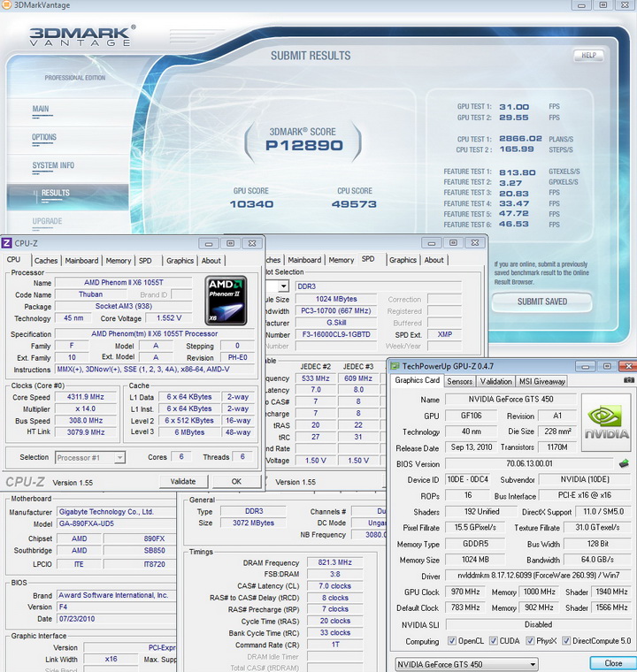Close GPU-Z with the red X
Viewport: 637px width, 672px height.
pyautogui.click(x=628, y=366)
